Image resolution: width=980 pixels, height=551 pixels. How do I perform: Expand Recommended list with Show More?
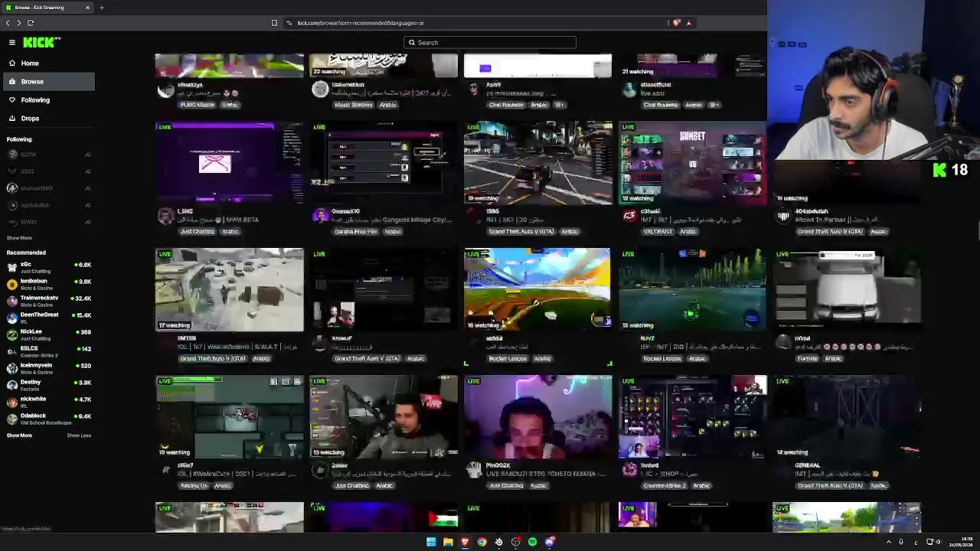tap(19, 435)
